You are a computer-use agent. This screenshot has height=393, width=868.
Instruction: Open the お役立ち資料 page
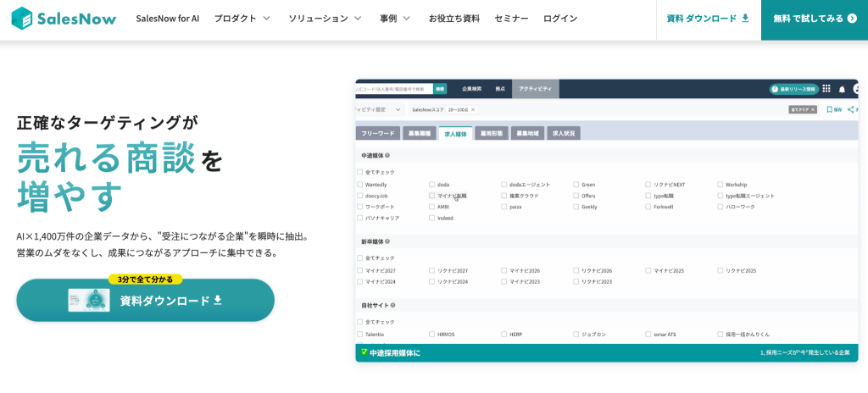454,19
